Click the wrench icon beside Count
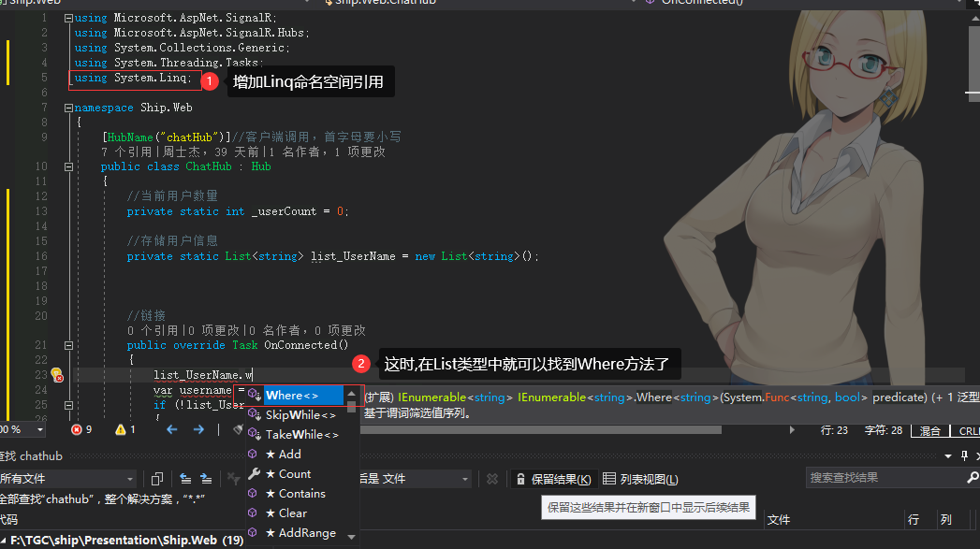 click(x=254, y=473)
